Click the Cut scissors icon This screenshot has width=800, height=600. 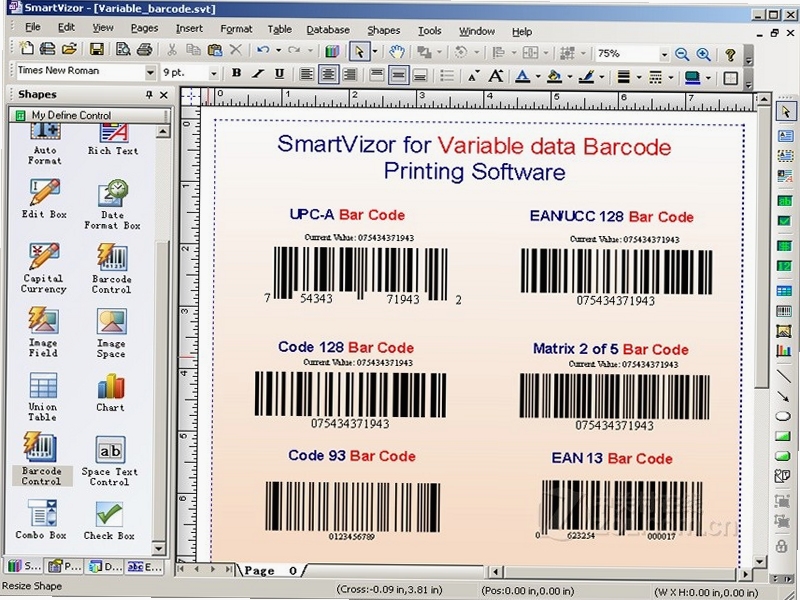[x=172, y=50]
